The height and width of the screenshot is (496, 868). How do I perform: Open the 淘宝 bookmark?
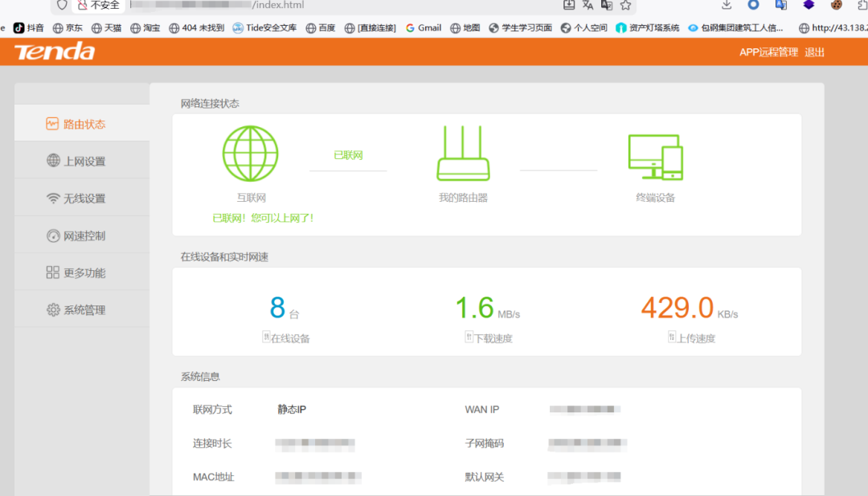click(x=145, y=27)
